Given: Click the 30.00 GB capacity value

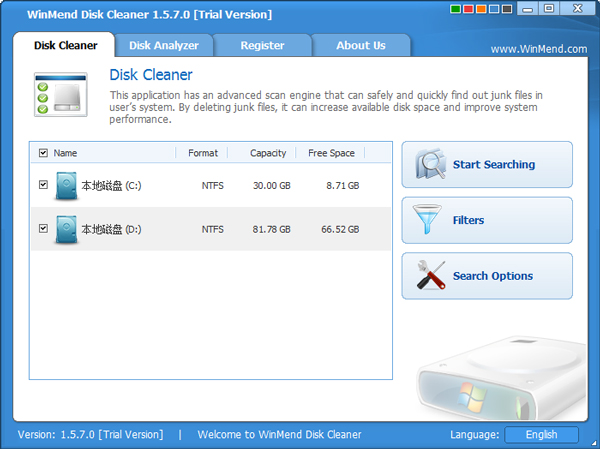Looking at the screenshot, I should click(x=272, y=186).
